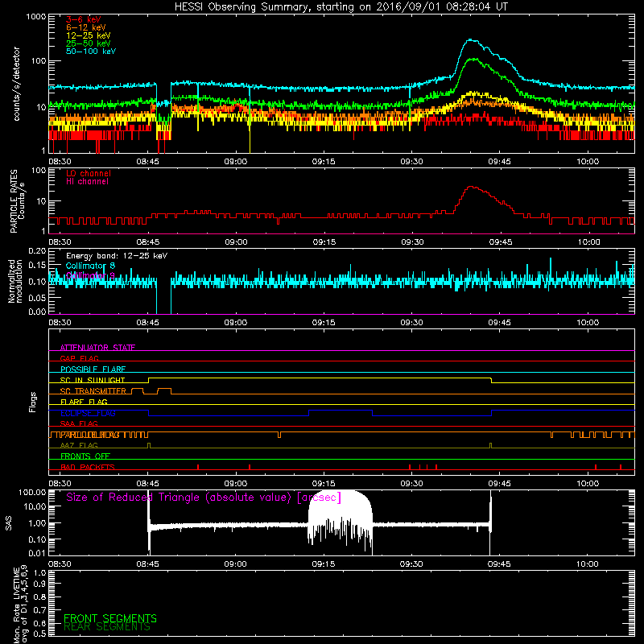Click the 0.9 tick on livetime axis
The width and height of the screenshot is (644, 644).
(x=39, y=584)
